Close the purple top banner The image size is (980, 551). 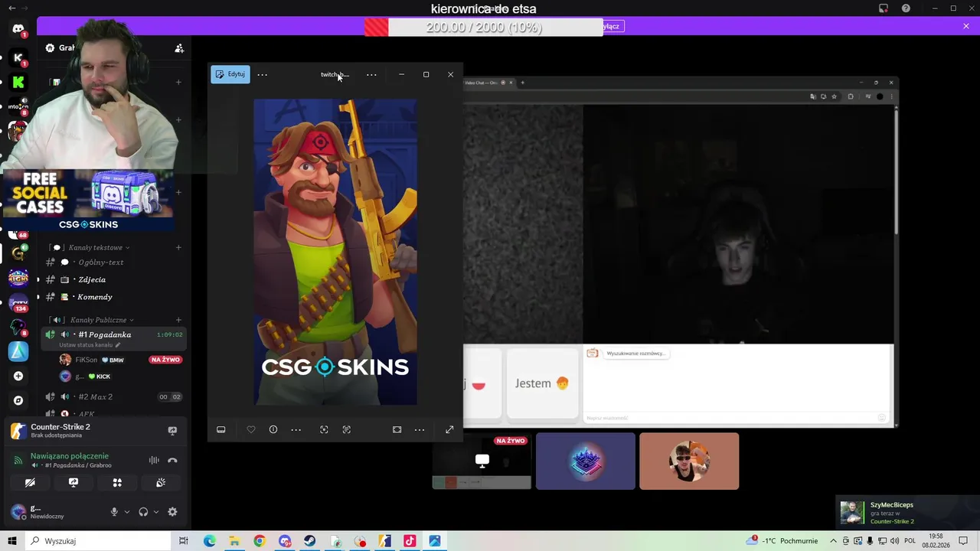click(966, 27)
